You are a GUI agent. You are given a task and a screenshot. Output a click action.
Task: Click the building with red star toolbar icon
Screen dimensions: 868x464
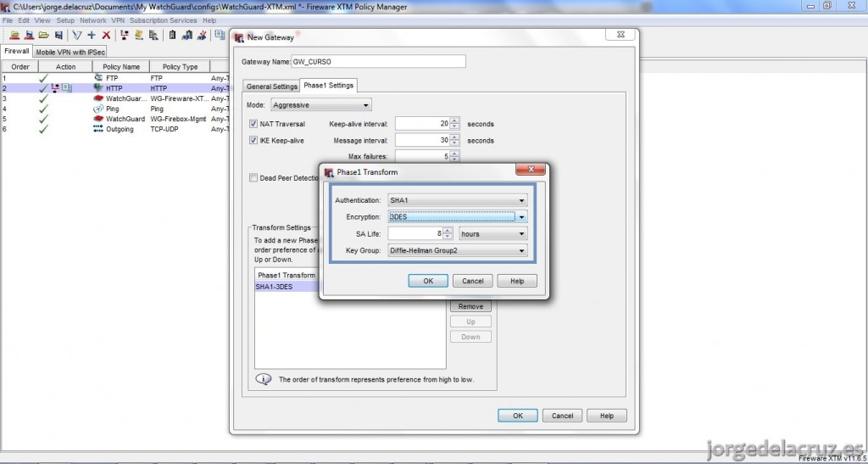[202, 35]
